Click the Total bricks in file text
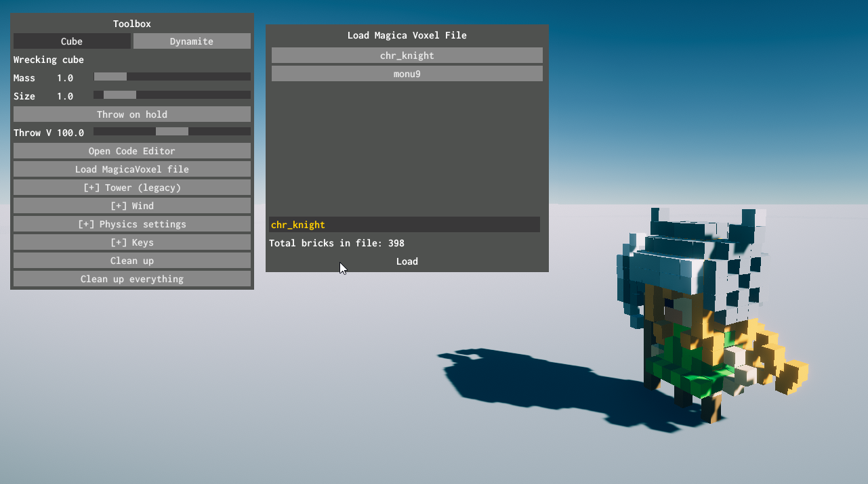868x484 pixels. pos(337,243)
